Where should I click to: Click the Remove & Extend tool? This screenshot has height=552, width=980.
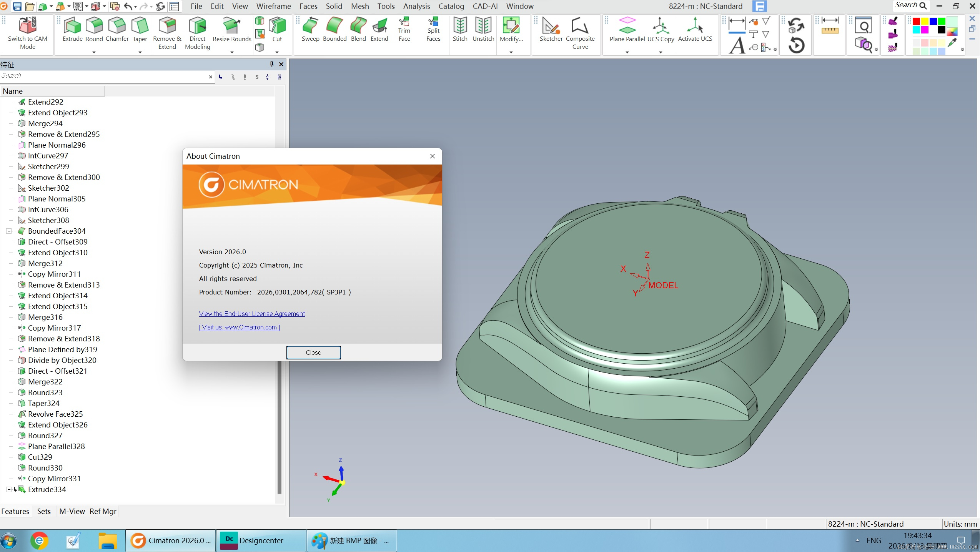coord(167,33)
